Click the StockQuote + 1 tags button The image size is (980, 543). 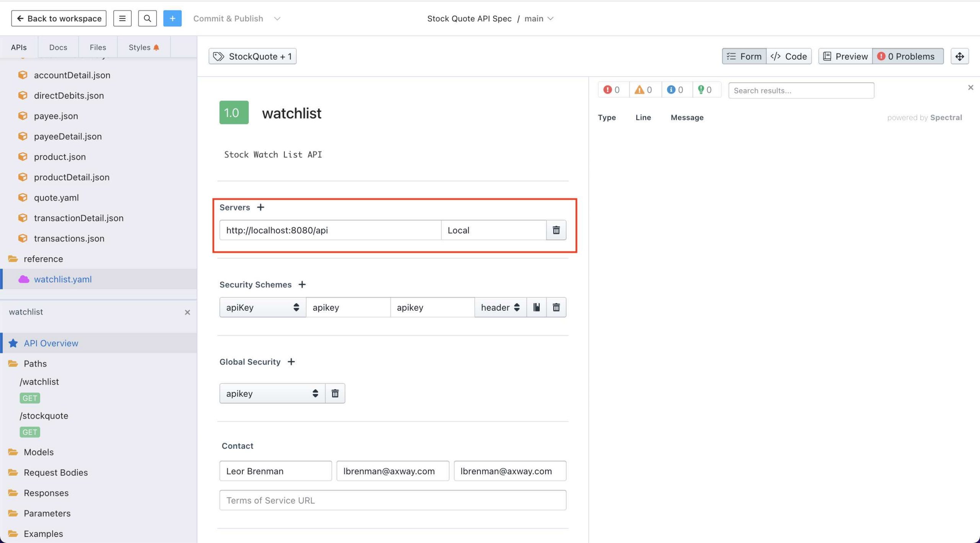pos(252,56)
